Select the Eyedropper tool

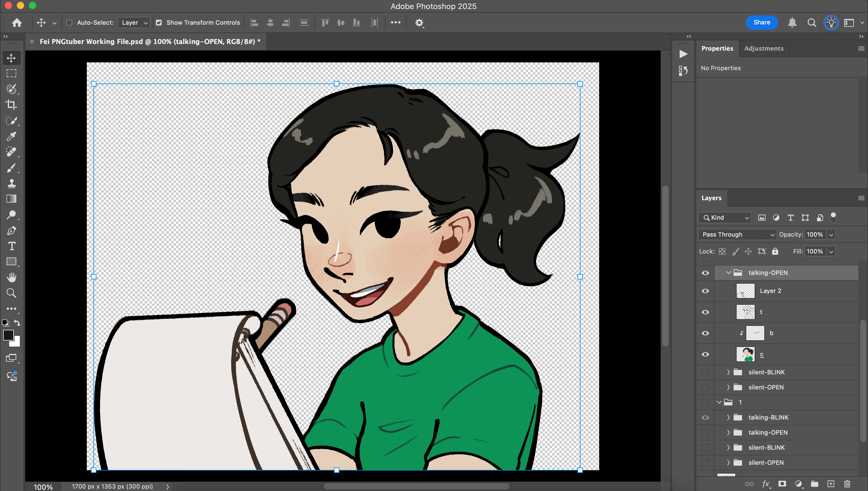click(x=11, y=136)
